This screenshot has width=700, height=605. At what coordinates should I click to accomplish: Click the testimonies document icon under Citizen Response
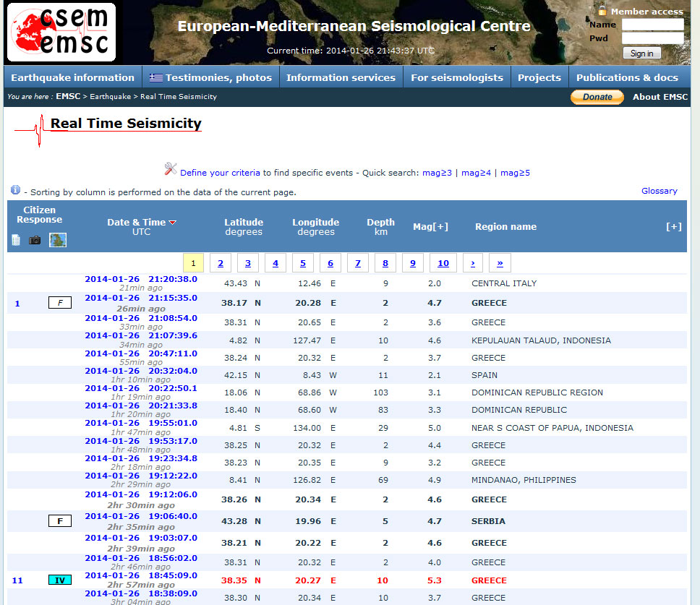click(x=16, y=240)
